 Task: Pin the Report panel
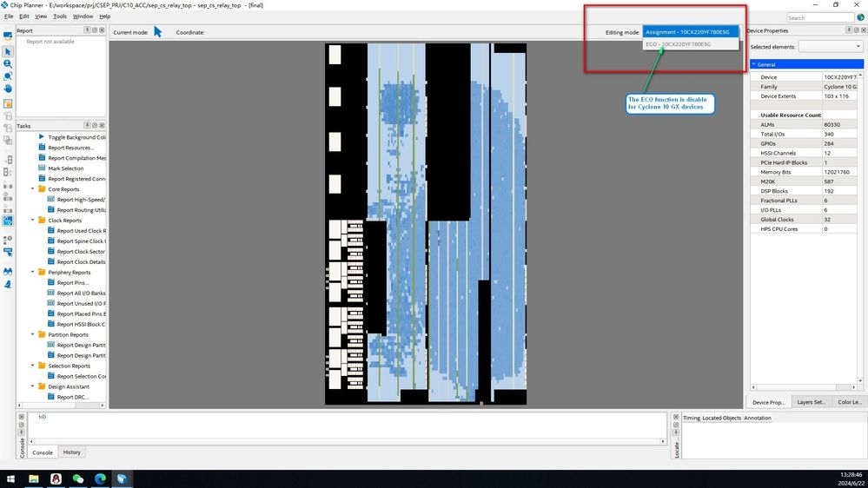click(x=87, y=30)
